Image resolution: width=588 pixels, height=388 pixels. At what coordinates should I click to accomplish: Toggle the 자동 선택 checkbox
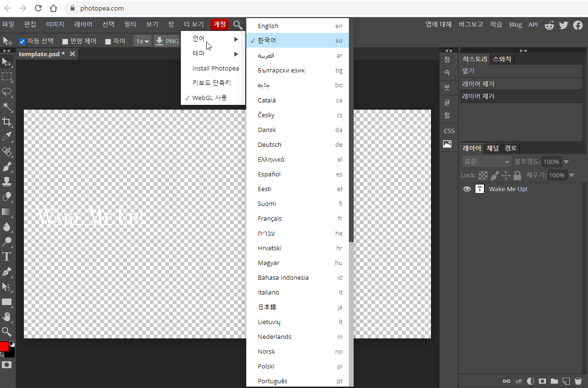click(x=22, y=41)
